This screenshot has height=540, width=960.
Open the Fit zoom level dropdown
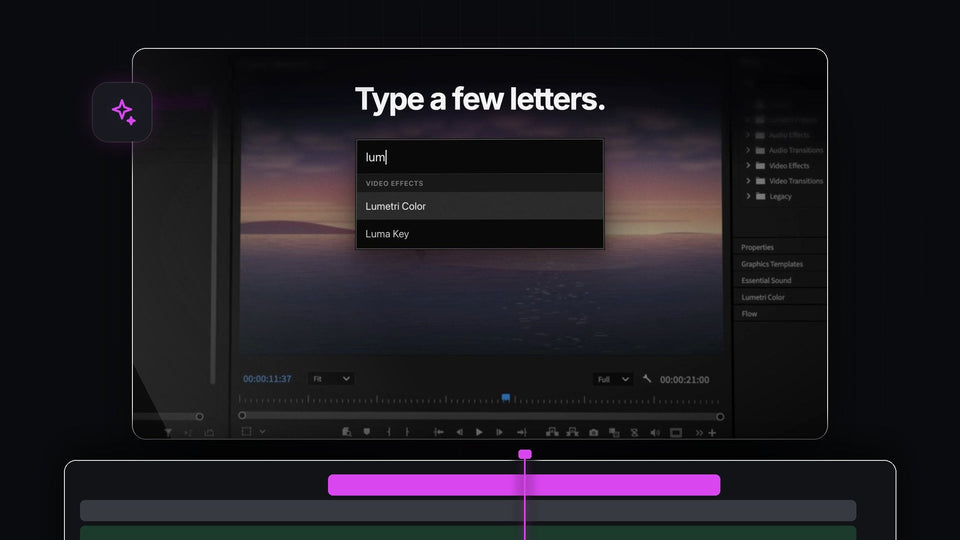(x=331, y=379)
